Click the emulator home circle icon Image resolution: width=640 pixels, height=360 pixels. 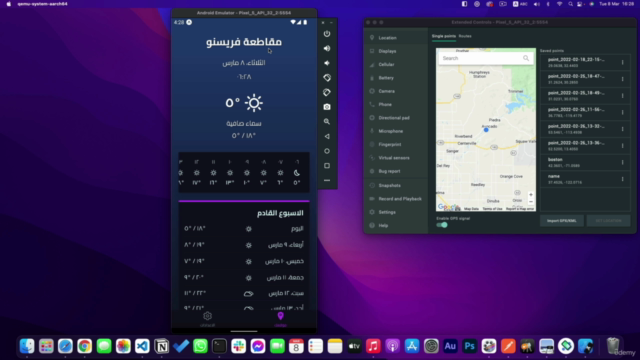pyautogui.click(x=327, y=151)
